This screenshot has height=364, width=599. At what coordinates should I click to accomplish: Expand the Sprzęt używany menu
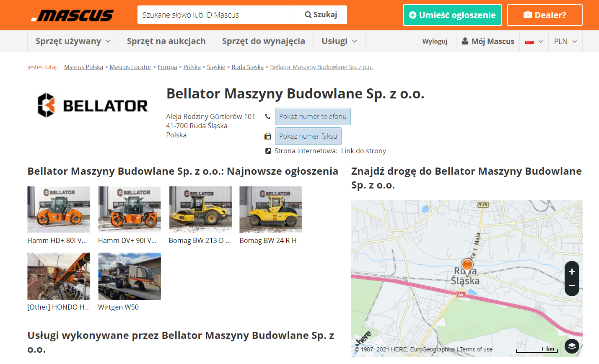[73, 41]
